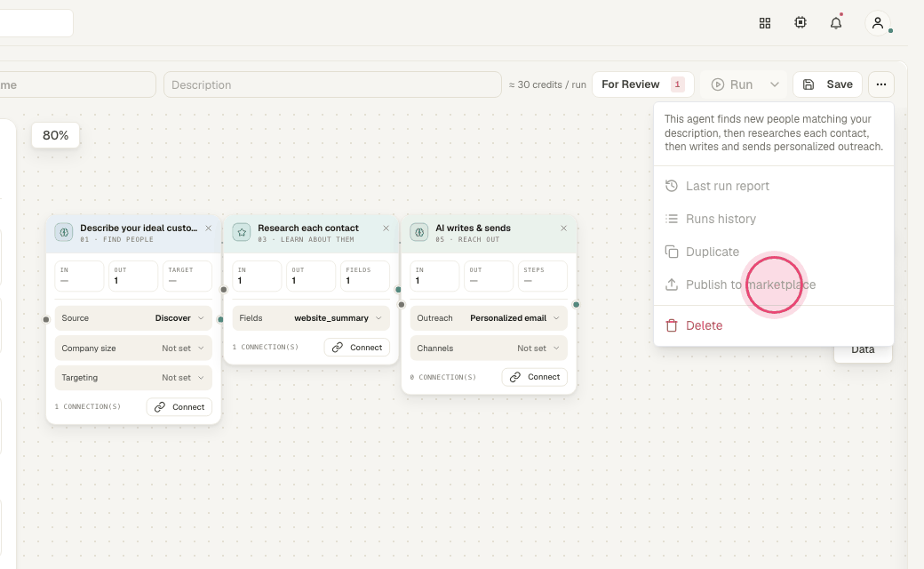Image resolution: width=924 pixels, height=569 pixels.
Task: Close the Research each contact node
Action: 386,228
